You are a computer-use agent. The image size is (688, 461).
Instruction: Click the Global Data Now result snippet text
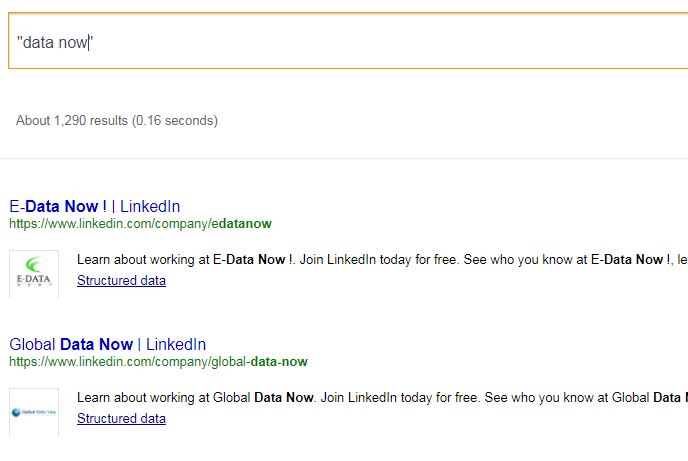tap(380, 397)
